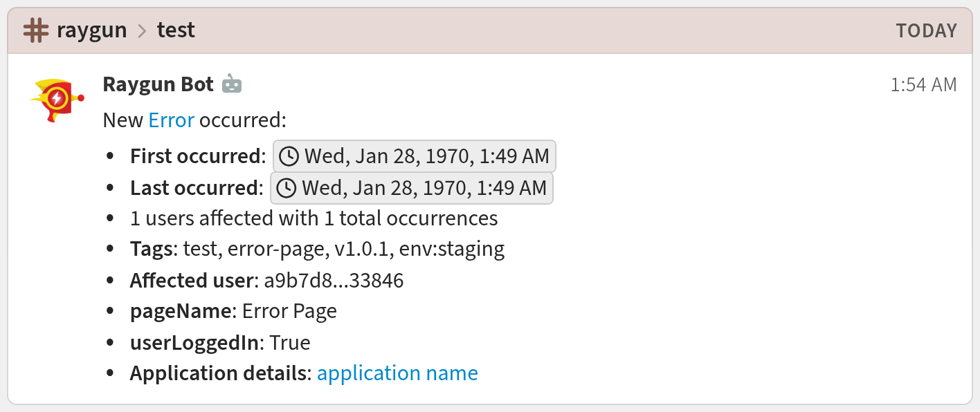Click the users affected occurrences line
980x412 pixels.
(314, 218)
